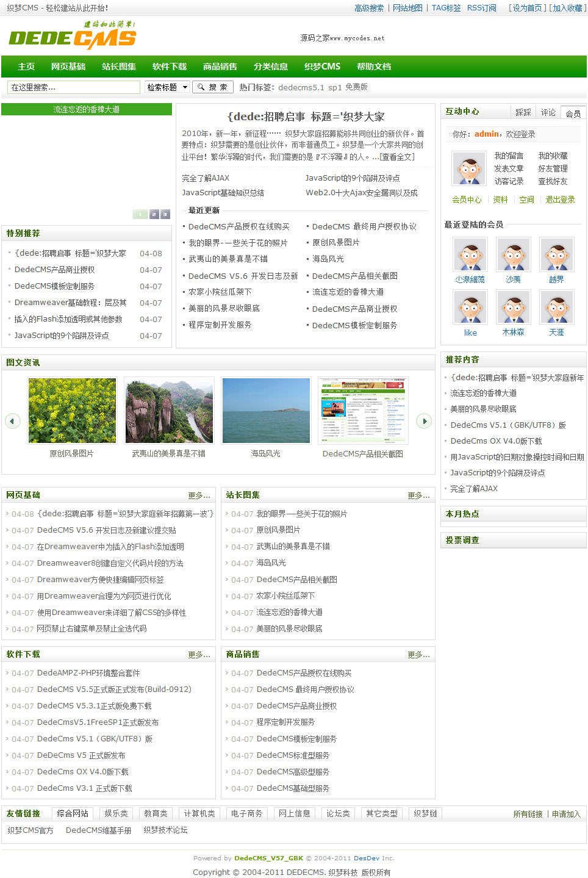588x878 pixels.
Task: Select the 电子商务 friend links tab
Action: pos(247,813)
